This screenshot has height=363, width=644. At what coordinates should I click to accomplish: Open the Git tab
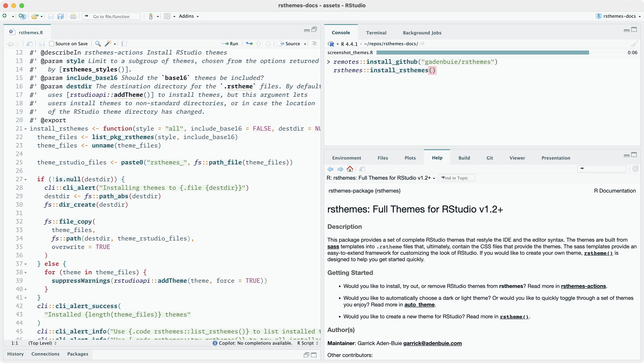click(x=490, y=158)
